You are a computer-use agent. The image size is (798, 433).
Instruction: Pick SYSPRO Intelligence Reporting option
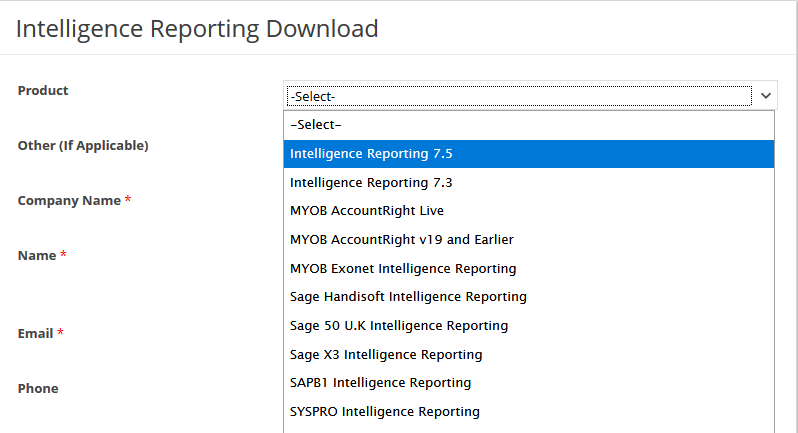(x=529, y=411)
